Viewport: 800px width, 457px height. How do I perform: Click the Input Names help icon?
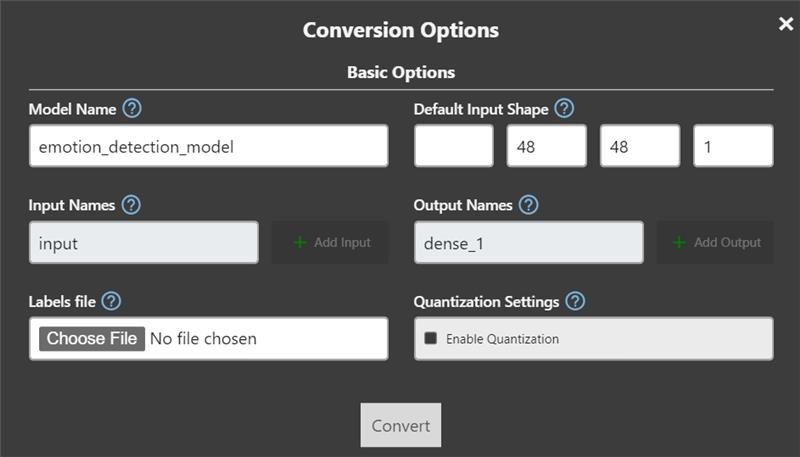point(131,205)
